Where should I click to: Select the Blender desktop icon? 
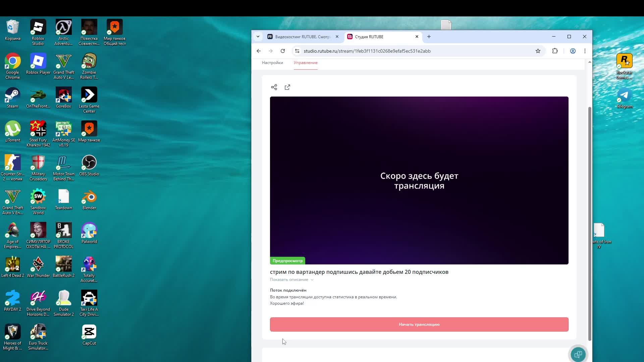(89, 200)
